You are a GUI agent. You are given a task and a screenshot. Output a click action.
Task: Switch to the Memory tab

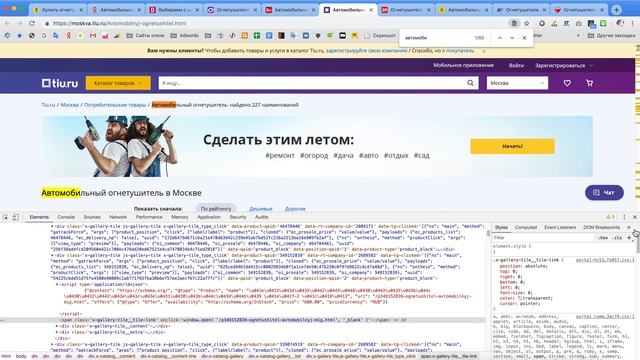180,217
